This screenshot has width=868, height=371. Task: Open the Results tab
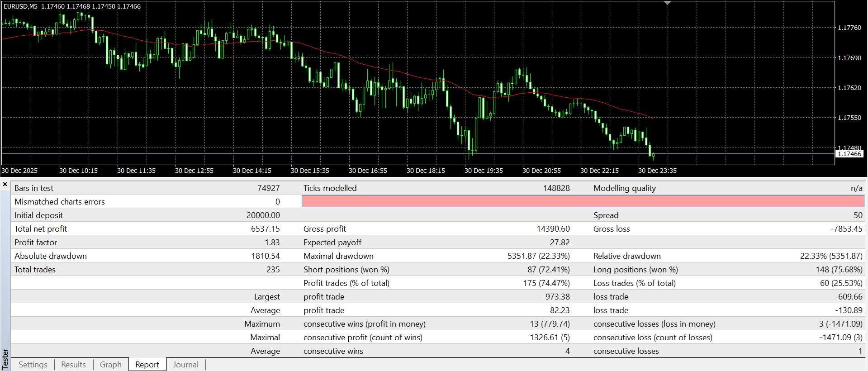[73, 365]
